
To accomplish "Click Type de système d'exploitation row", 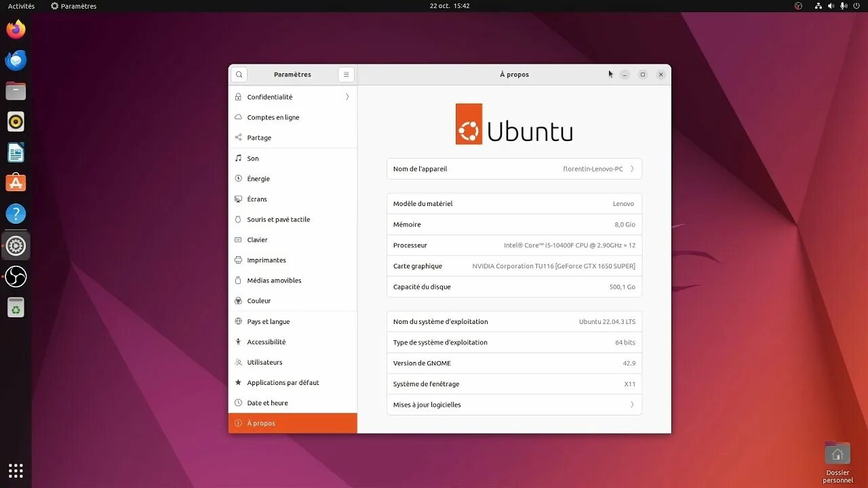I will point(514,342).
